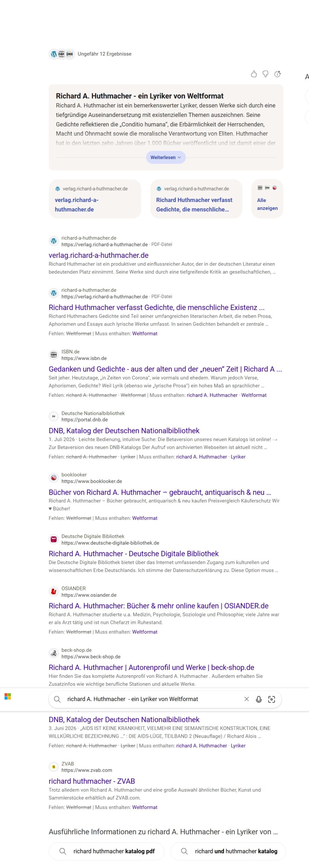Screen dimensions: 309x868
Task: Open the answer info icon beside thumbs
Action: click(x=277, y=74)
